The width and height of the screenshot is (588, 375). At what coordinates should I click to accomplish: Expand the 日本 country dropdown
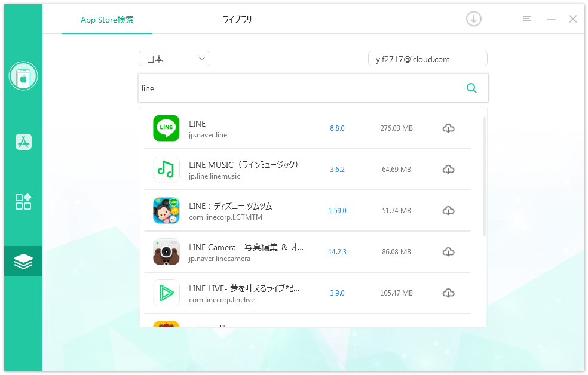(174, 59)
